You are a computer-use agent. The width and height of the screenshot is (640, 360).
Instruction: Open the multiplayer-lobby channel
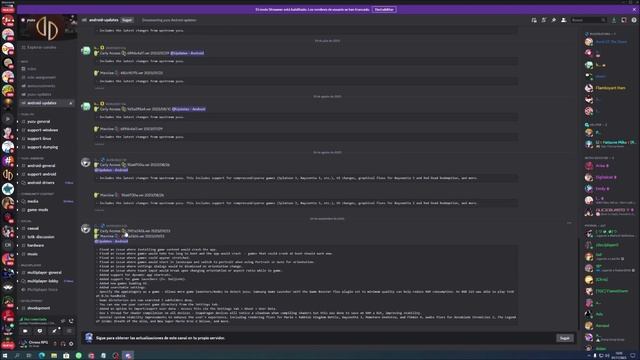(43, 281)
